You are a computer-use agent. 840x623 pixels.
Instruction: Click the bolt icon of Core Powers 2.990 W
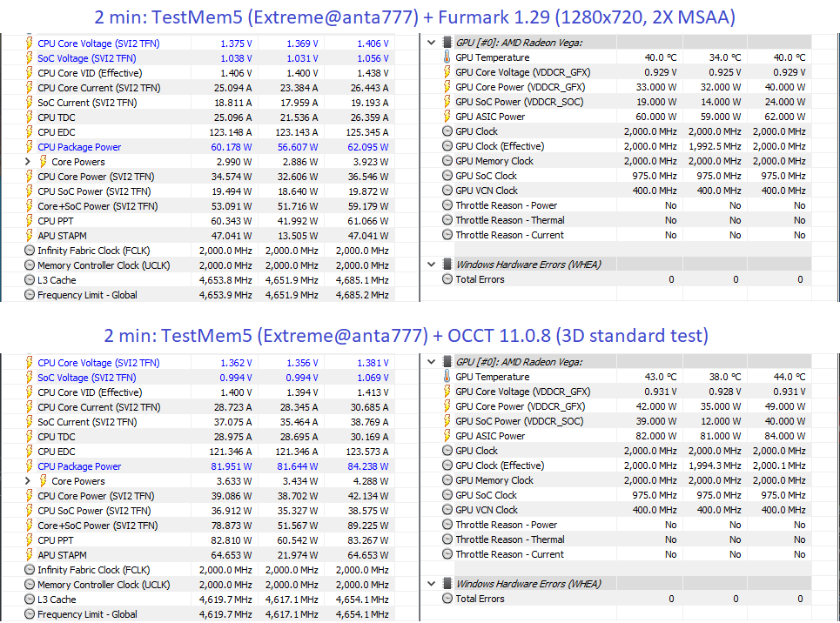(44, 161)
